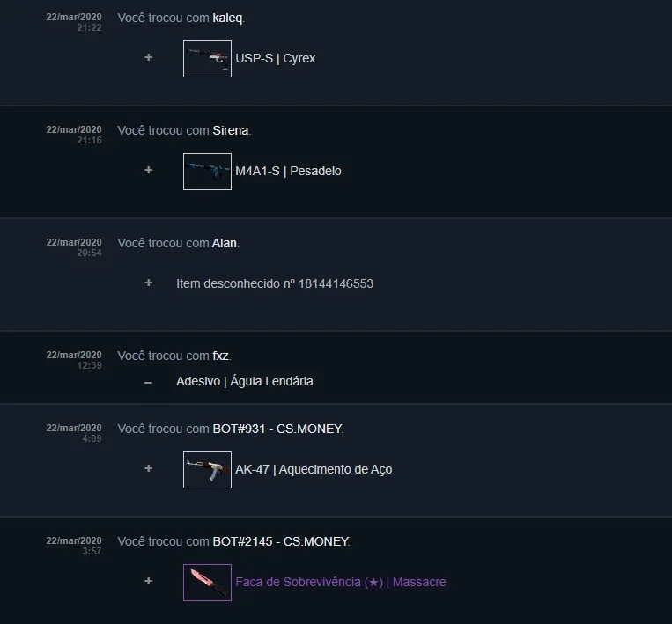The image size is (672, 624).
Task: Click plus sign beside USP-S Cyrex
Action: tap(148, 57)
